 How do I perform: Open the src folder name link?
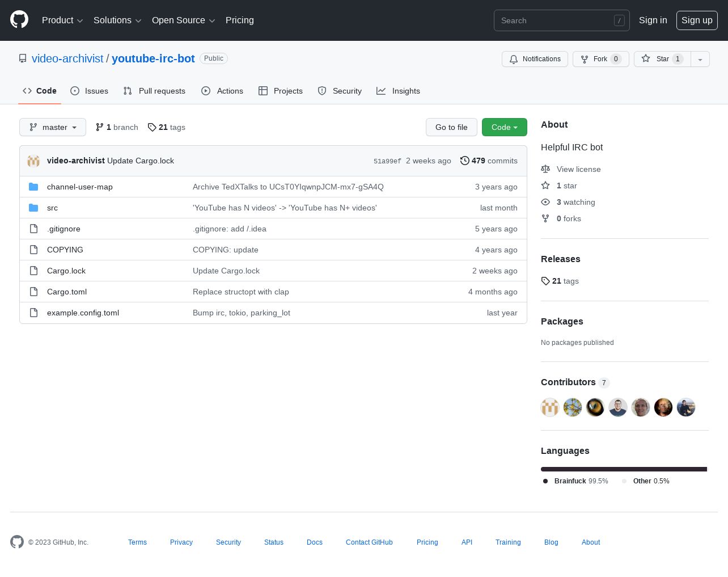click(52, 208)
